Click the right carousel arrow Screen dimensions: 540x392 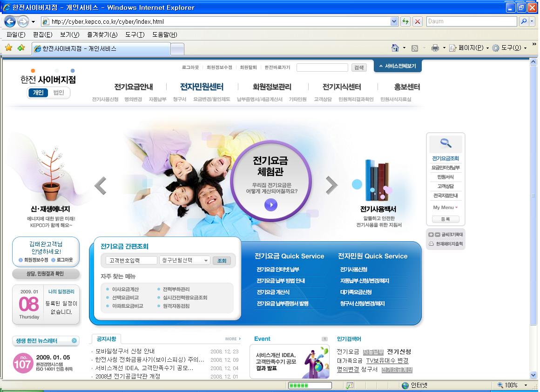click(x=331, y=185)
